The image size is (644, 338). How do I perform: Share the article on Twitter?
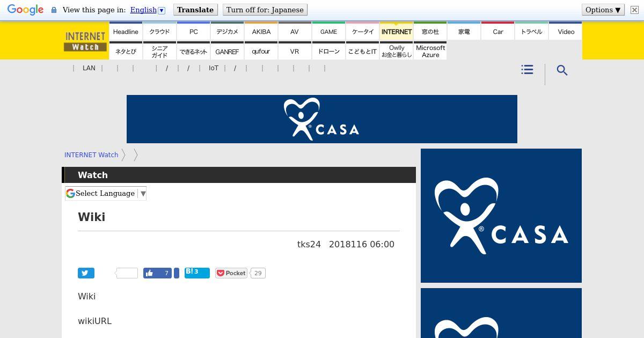pyautogui.click(x=86, y=273)
